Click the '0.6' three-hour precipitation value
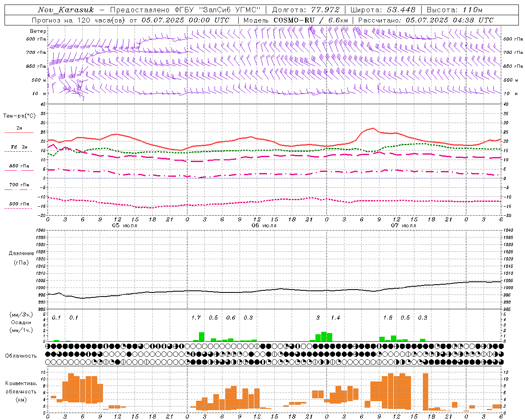 231,318
